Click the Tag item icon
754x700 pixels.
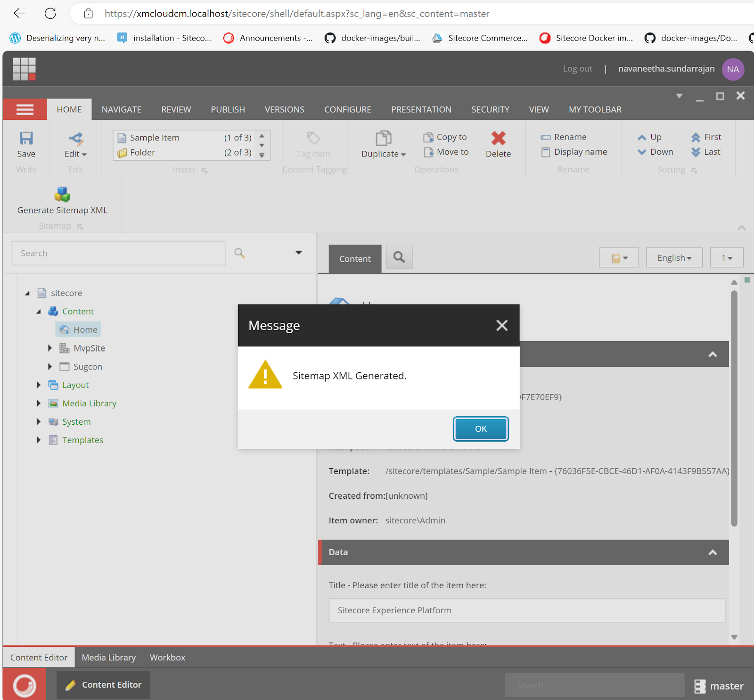click(x=313, y=138)
